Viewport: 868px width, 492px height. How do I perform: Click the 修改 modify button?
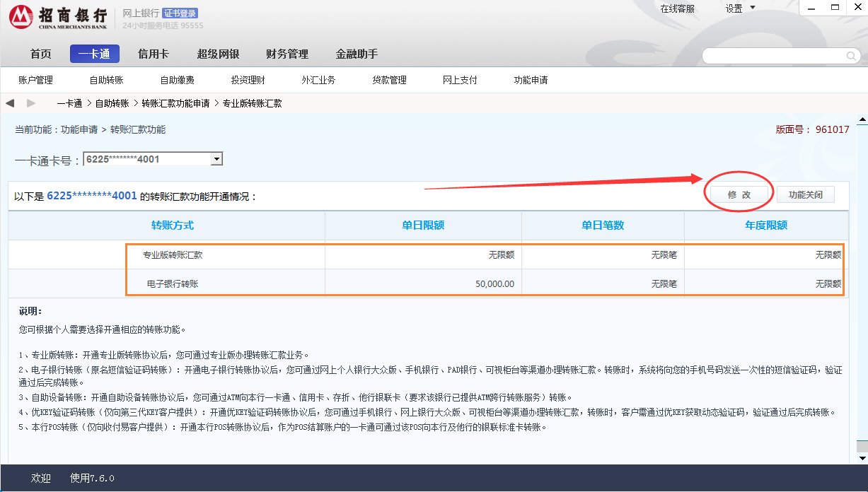(738, 194)
